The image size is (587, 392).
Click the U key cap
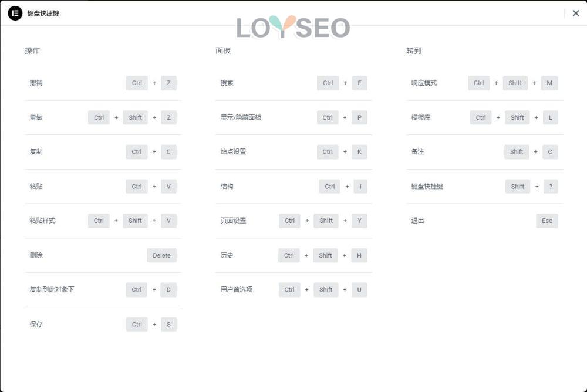[359, 290]
